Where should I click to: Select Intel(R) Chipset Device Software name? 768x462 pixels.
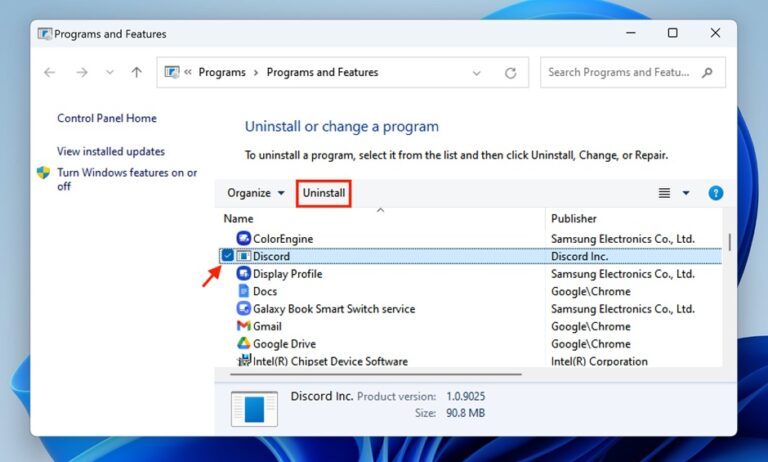pos(330,361)
